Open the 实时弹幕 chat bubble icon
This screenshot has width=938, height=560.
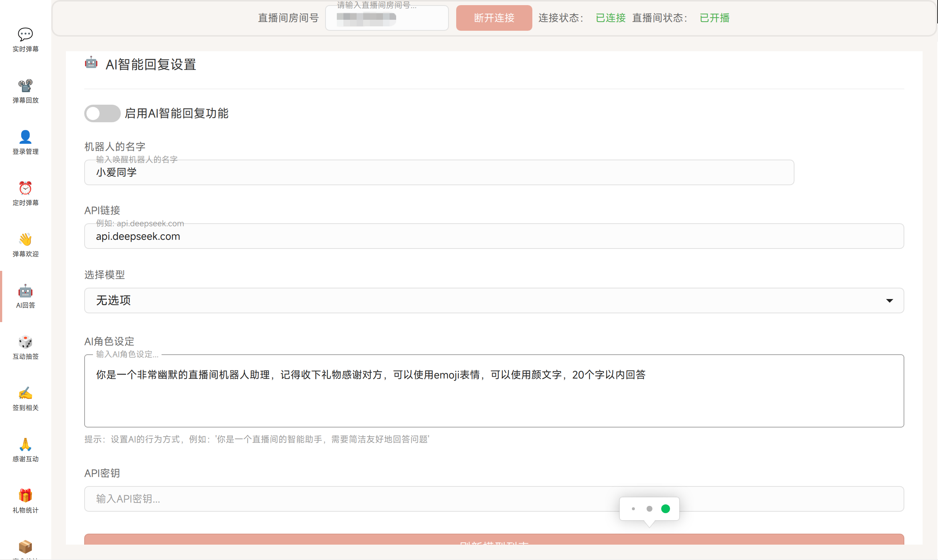coord(25,35)
